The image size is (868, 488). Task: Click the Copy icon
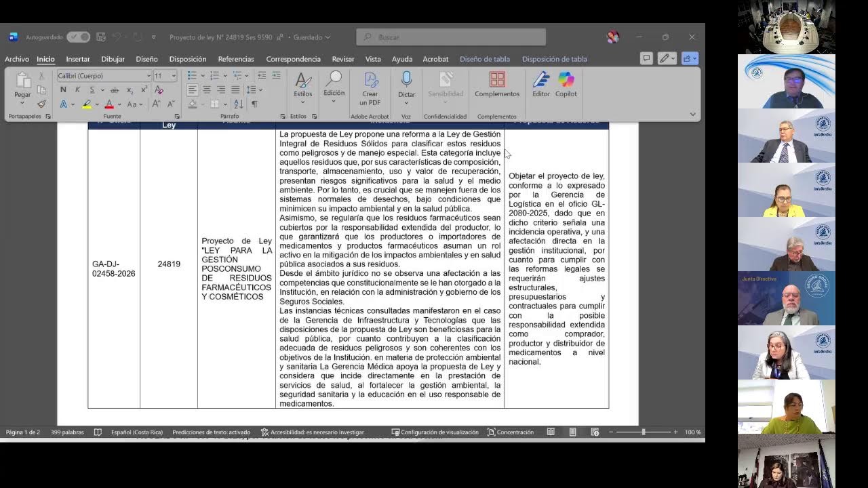pyautogui.click(x=41, y=90)
